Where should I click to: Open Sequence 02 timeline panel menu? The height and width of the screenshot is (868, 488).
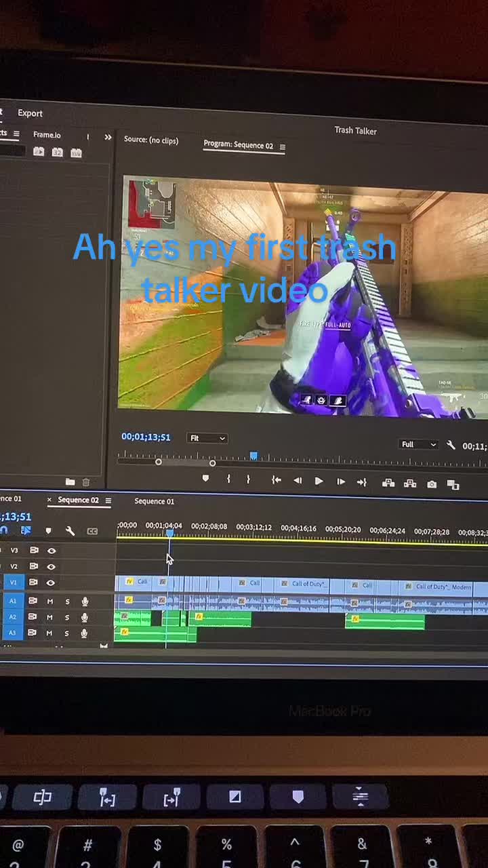tap(108, 500)
